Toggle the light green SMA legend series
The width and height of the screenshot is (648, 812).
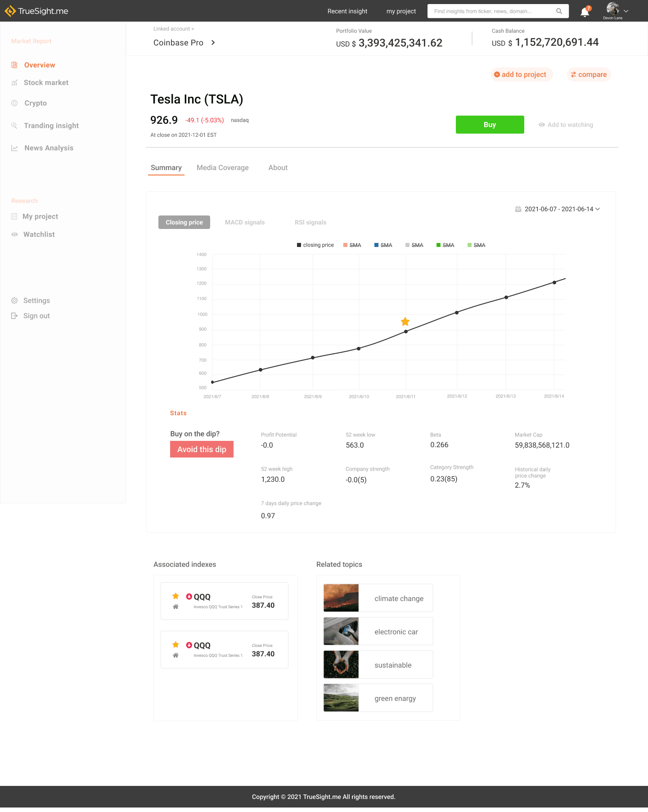point(476,245)
